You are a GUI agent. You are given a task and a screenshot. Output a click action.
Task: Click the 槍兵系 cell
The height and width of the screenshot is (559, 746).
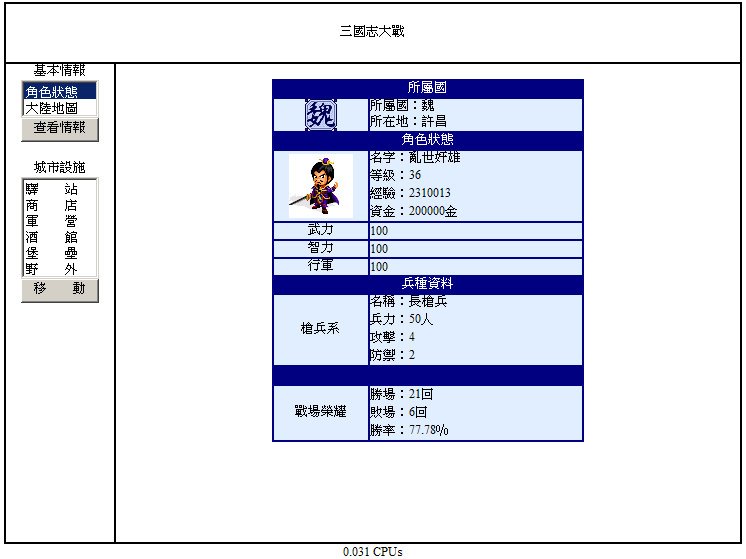(x=321, y=329)
